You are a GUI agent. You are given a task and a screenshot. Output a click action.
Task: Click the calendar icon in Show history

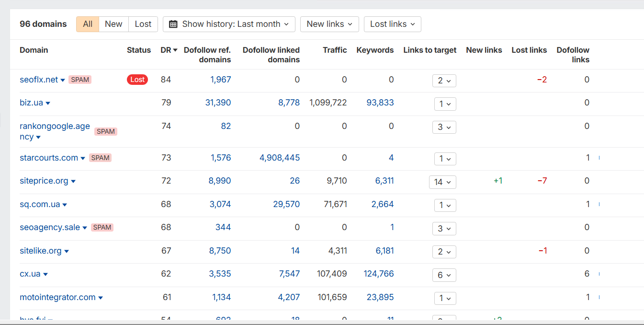[173, 24]
